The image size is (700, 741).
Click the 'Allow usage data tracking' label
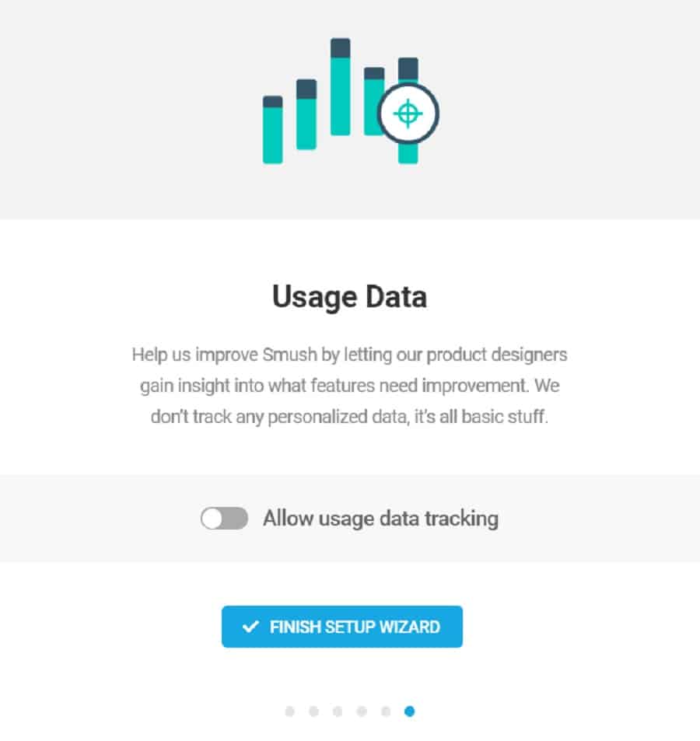click(x=380, y=519)
